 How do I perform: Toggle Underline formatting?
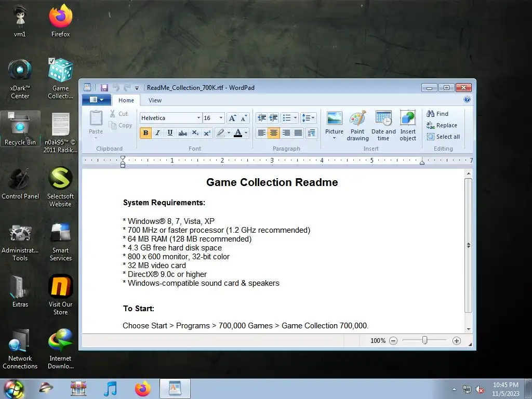[x=170, y=132]
